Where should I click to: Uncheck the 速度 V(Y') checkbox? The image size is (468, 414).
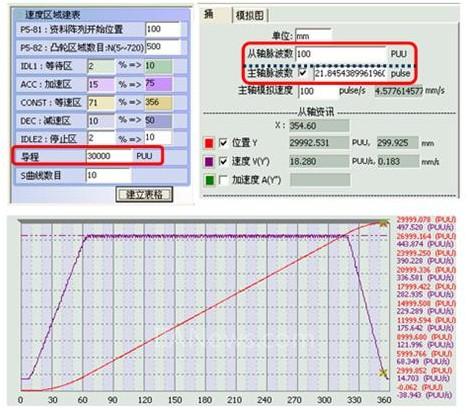coord(223,162)
